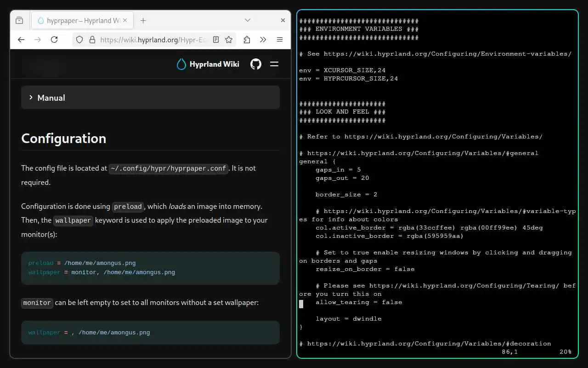Click 20% scroll indicator in vim status
The height and width of the screenshot is (368, 588).
click(565, 352)
